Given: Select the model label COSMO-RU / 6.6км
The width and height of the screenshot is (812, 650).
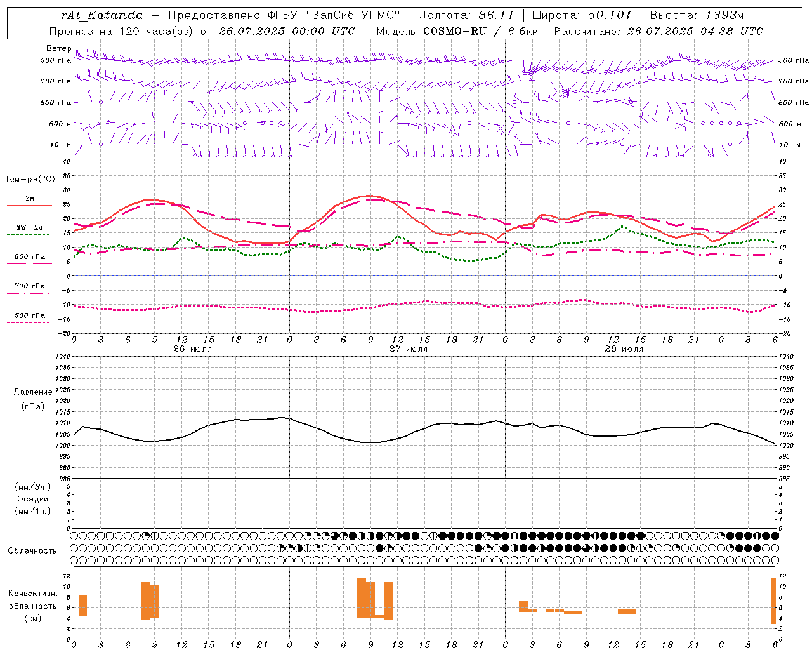Looking at the screenshot, I should [480, 31].
